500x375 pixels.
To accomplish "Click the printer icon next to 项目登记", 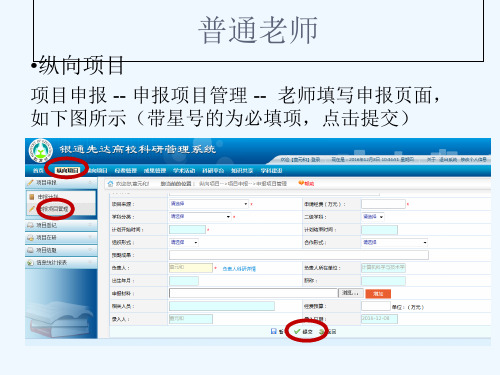I will [x=30, y=225].
